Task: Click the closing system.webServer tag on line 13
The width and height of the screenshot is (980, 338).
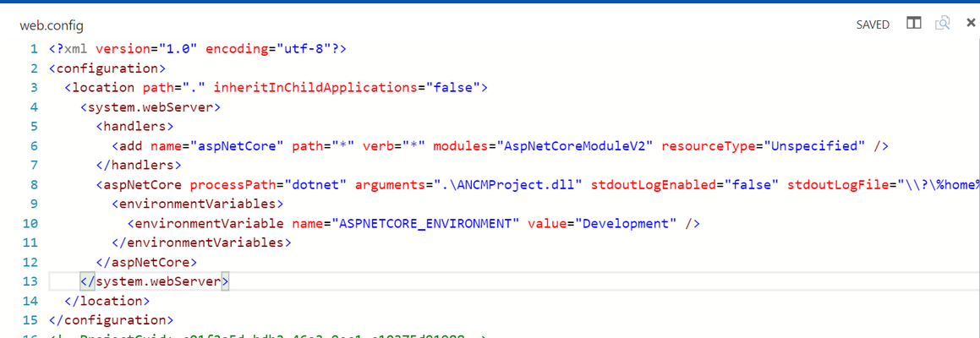Action: tap(155, 281)
